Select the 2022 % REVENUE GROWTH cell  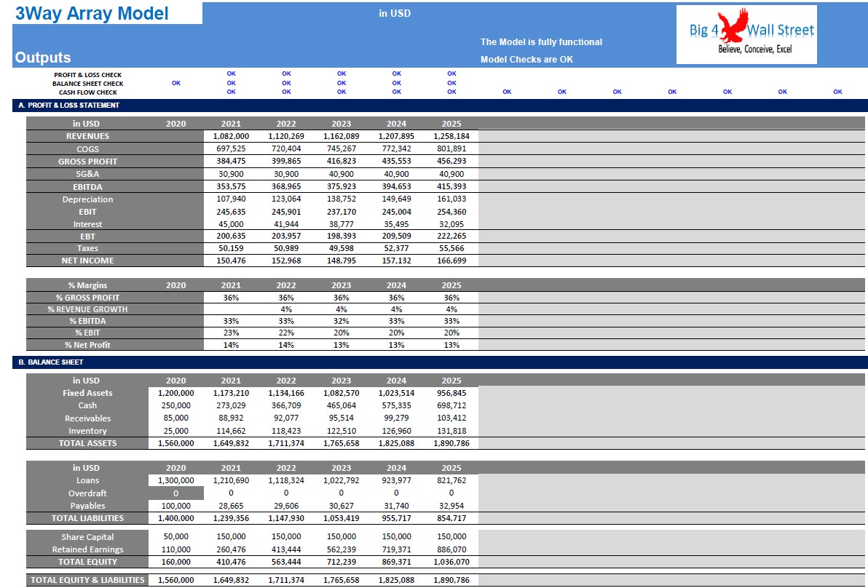pos(286,310)
